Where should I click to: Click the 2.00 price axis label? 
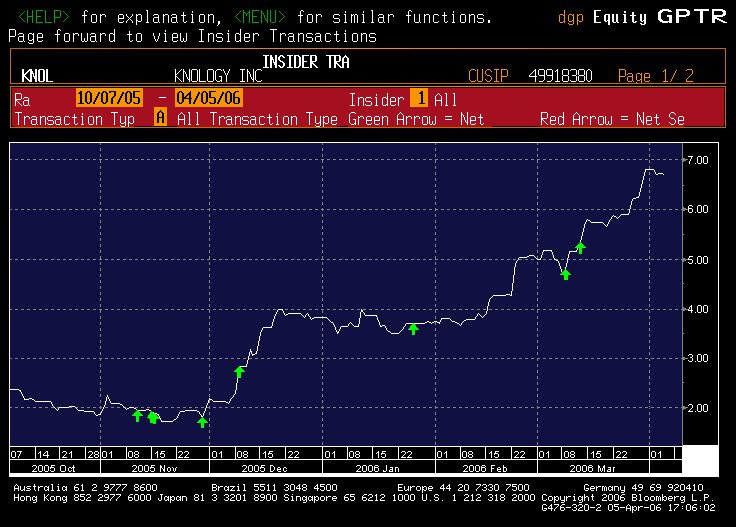click(x=698, y=408)
